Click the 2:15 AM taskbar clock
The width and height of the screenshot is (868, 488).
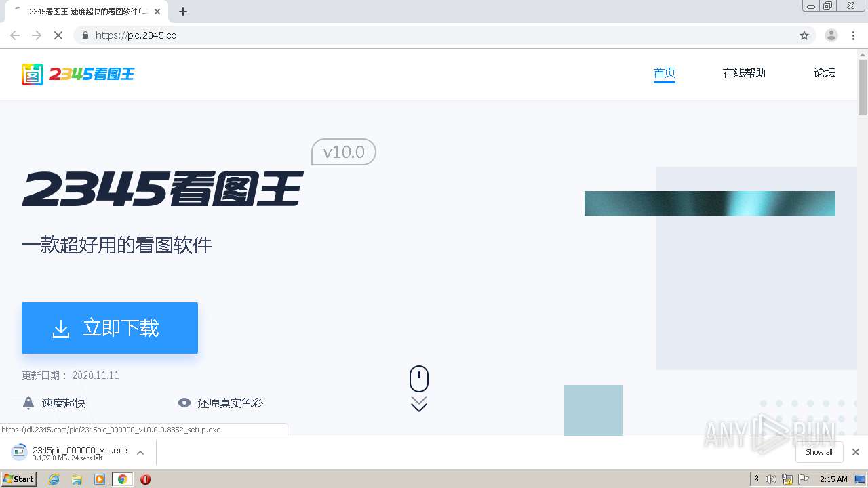coord(833,479)
